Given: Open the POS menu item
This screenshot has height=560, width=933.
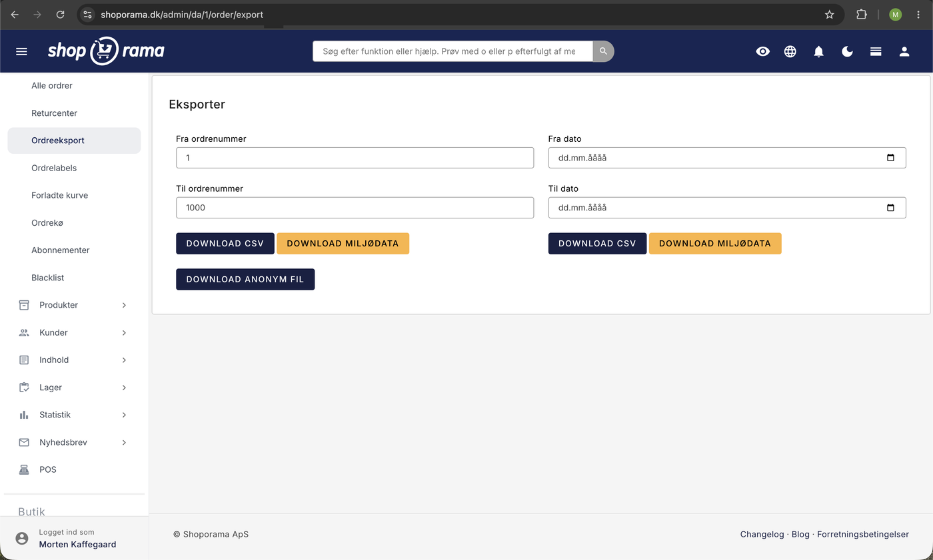Looking at the screenshot, I should [74, 469].
